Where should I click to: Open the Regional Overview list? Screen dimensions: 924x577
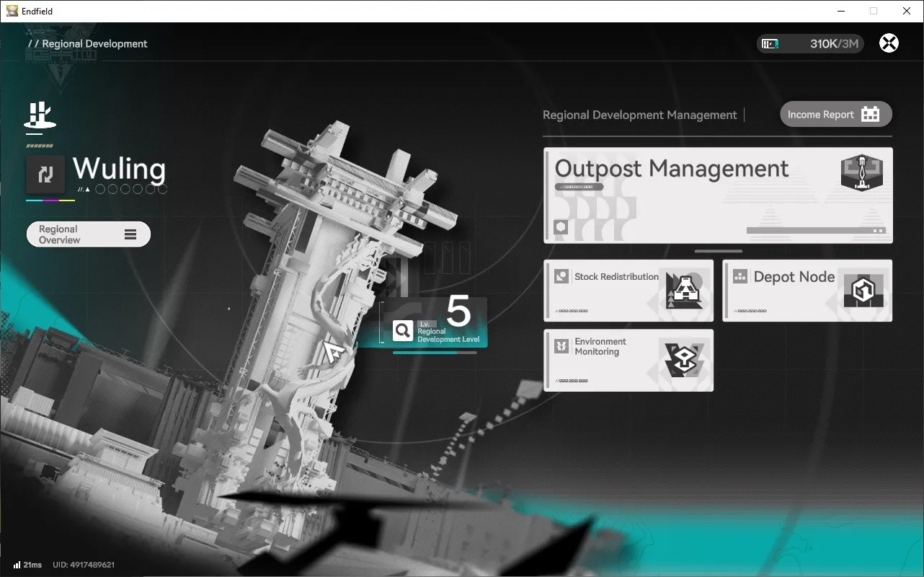(x=89, y=234)
